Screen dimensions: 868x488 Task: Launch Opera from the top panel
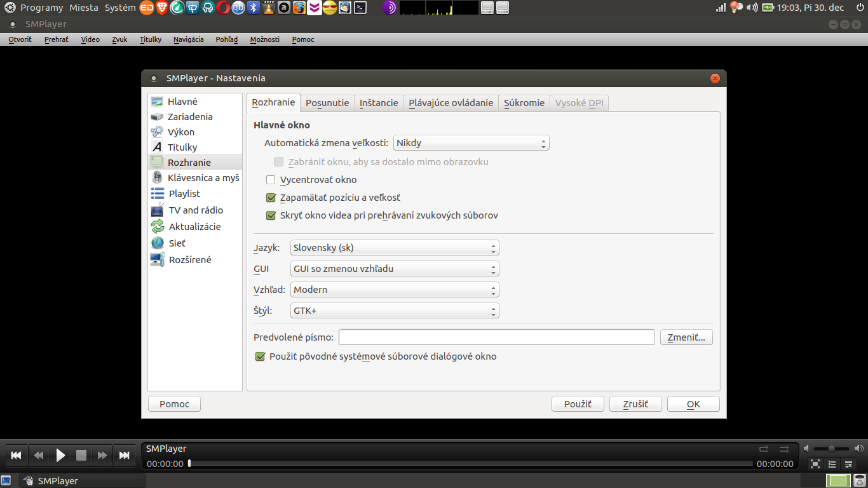(222, 8)
